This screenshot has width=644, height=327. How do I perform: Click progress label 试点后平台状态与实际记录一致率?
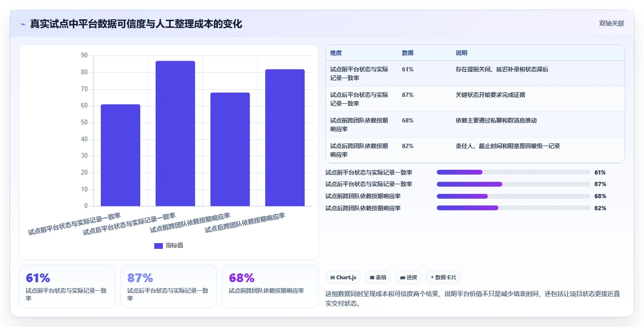pos(369,184)
